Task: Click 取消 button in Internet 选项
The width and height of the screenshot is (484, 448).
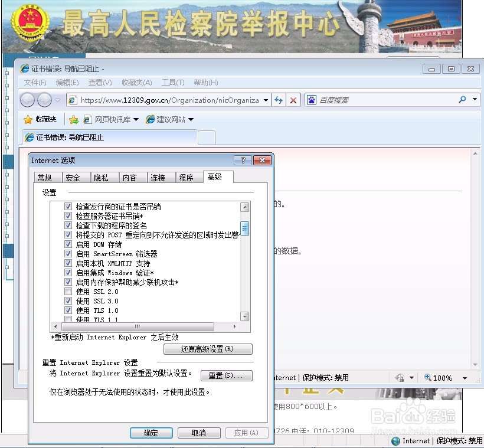Action: [199, 433]
